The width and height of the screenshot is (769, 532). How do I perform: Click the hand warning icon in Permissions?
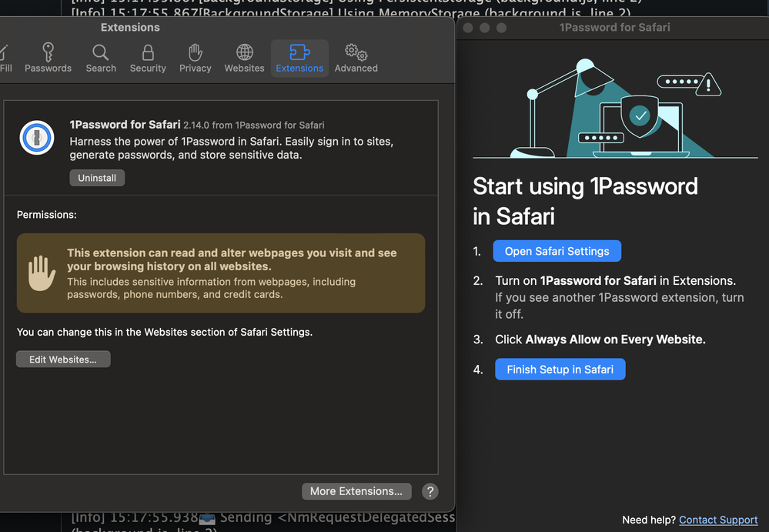click(x=42, y=273)
